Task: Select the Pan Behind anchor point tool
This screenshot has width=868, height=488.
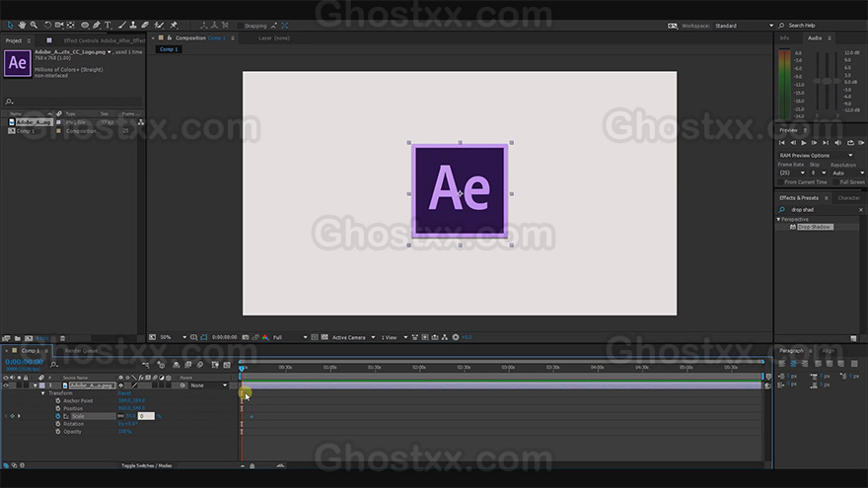Action: 71,25
